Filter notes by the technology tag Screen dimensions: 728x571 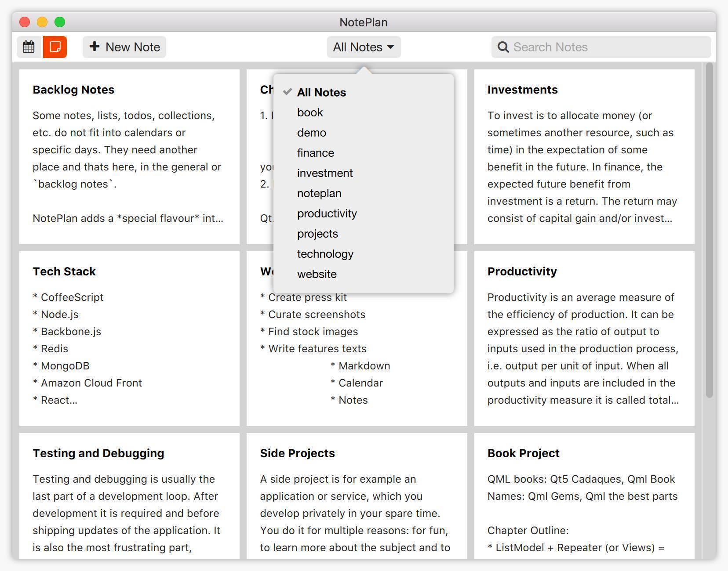click(x=364, y=254)
